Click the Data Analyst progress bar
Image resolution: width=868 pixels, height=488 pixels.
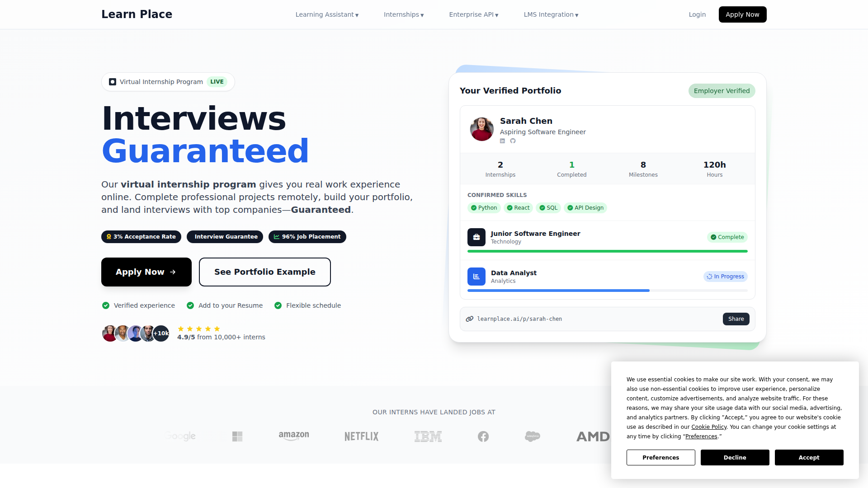point(607,291)
